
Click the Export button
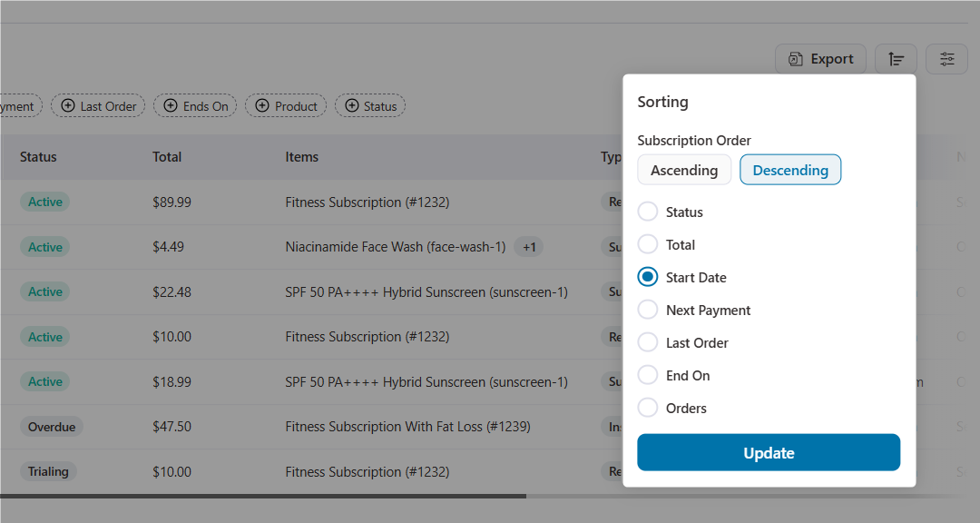pyautogui.click(x=820, y=58)
